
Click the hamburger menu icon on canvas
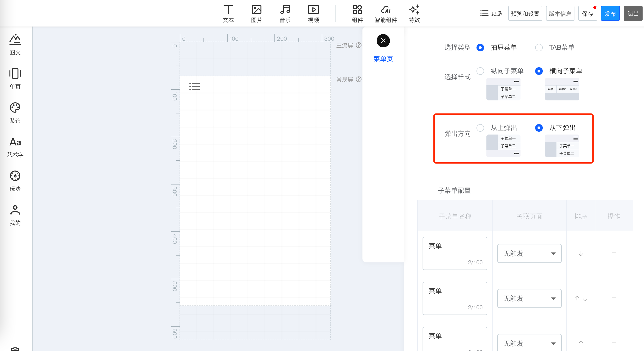tap(194, 86)
